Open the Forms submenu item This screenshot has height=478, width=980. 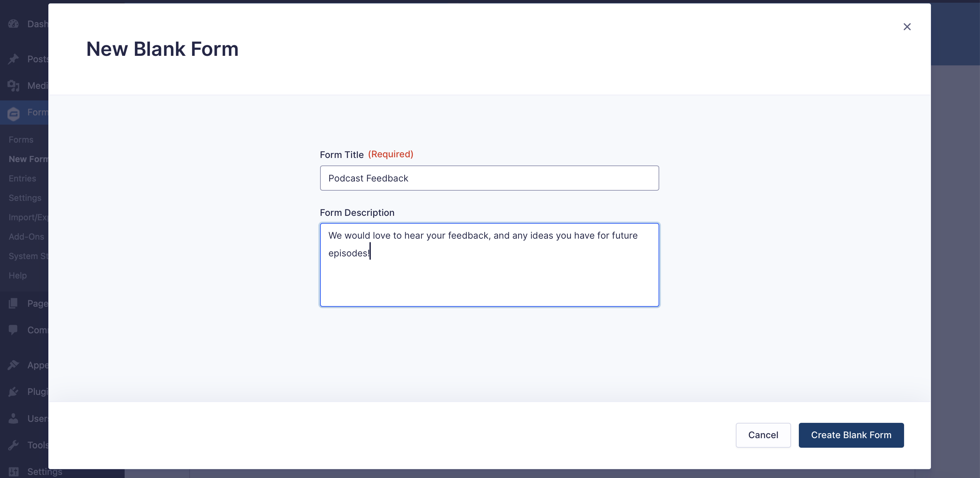click(x=21, y=140)
